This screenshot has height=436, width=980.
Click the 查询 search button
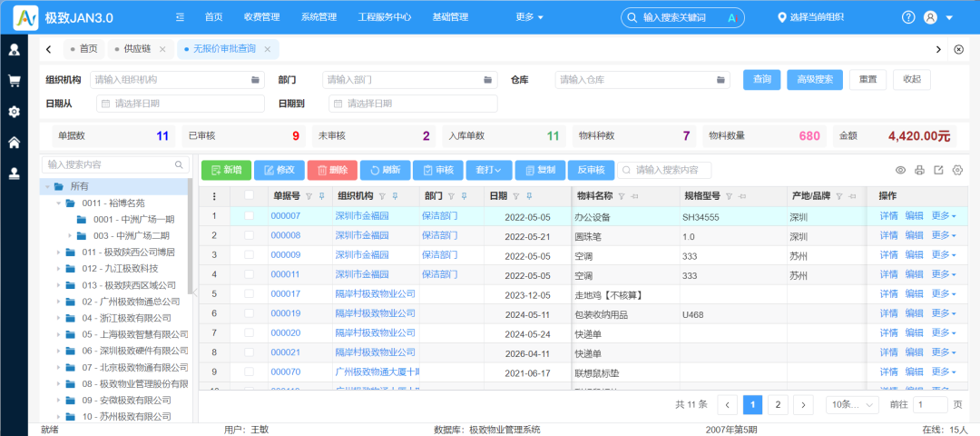pos(762,79)
